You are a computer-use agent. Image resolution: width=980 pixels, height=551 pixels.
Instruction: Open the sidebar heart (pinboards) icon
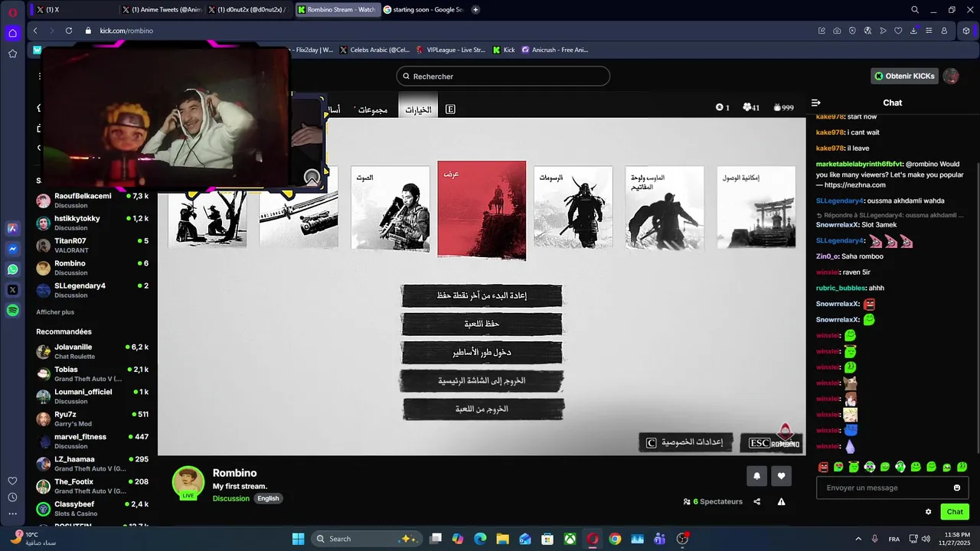(x=12, y=481)
